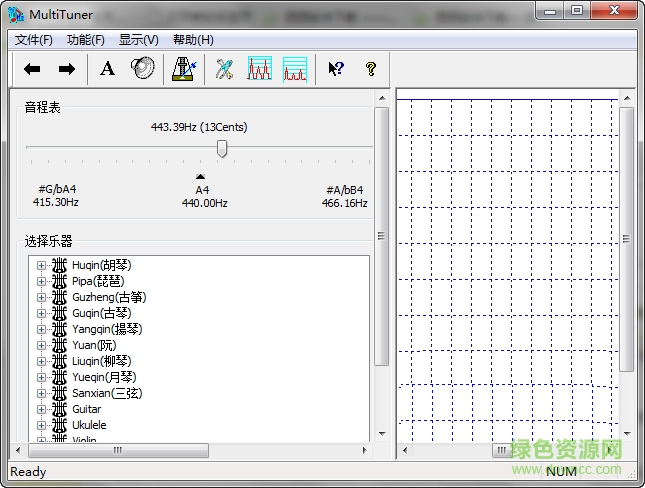Image resolution: width=645 pixels, height=488 pixels.
Task: Expand the Huqin(胡琴) tree node
Action: click(x=41, y=265)
